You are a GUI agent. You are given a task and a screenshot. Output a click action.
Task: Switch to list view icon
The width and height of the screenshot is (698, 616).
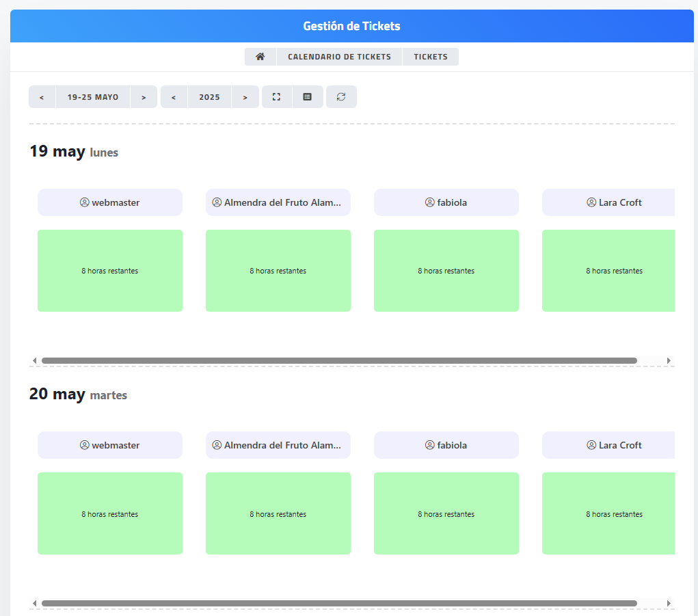click(308, 97)
